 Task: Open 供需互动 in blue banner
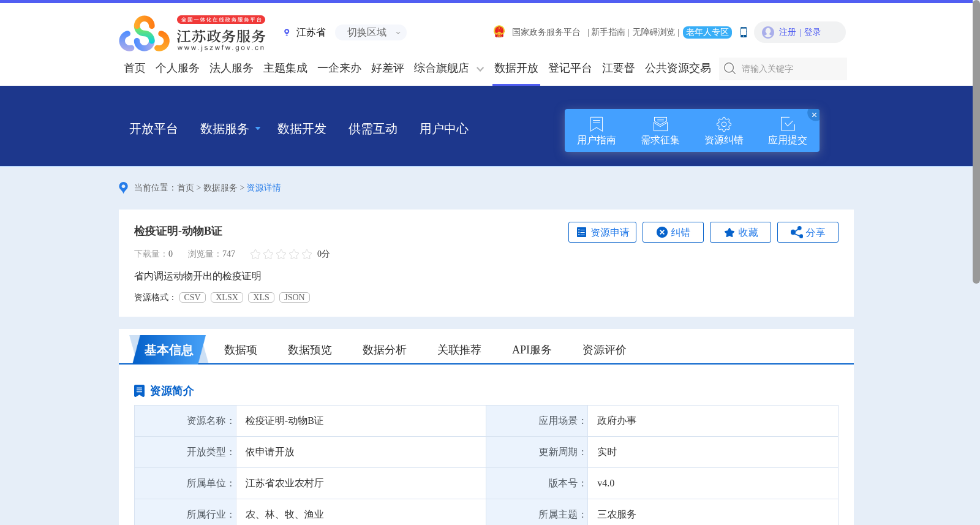tap(373, 129)
